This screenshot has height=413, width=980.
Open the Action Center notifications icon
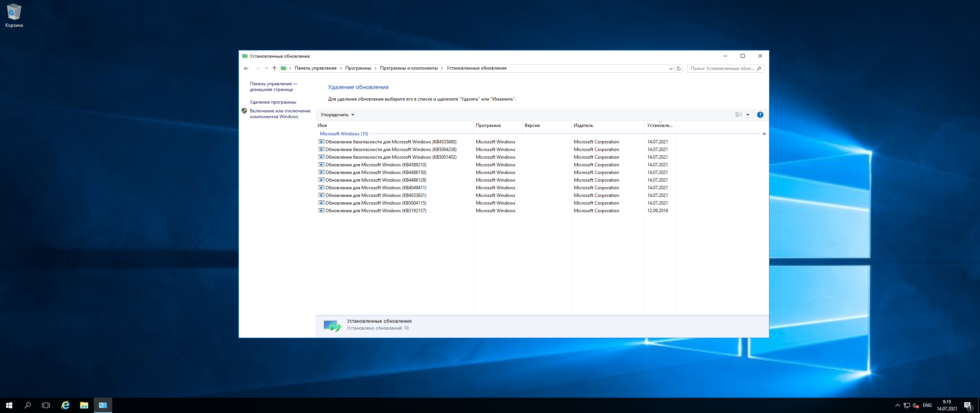click(x=968, y=405)
